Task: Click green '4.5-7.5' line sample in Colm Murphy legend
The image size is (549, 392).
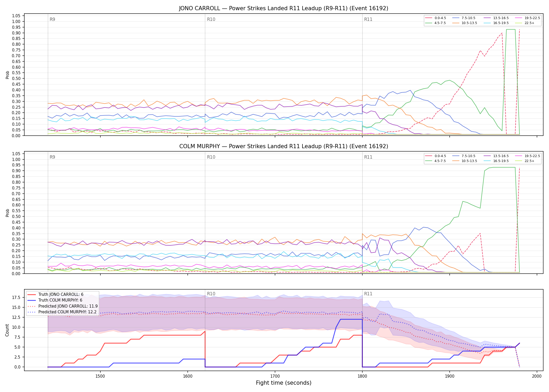Action: pyautogui.click(x=429, y=161)
